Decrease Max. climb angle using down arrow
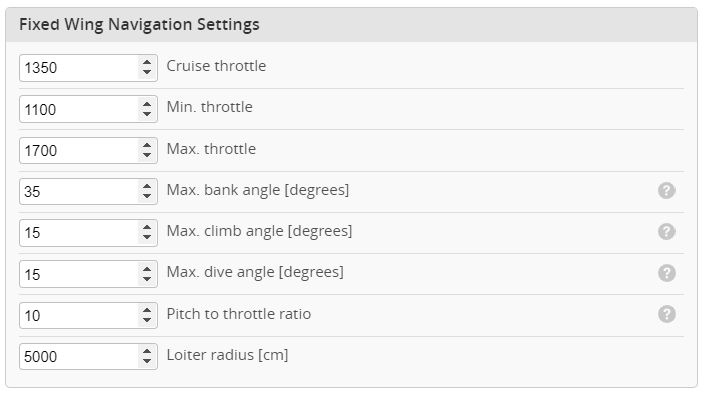The image size is (708, 395). point(147,238)
